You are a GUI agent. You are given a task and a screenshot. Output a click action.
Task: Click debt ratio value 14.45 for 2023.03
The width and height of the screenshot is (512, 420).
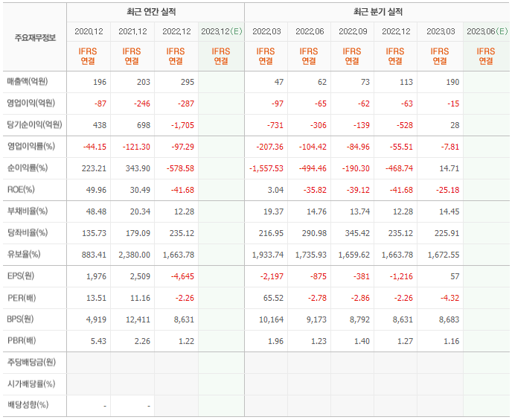pos(449,211)
